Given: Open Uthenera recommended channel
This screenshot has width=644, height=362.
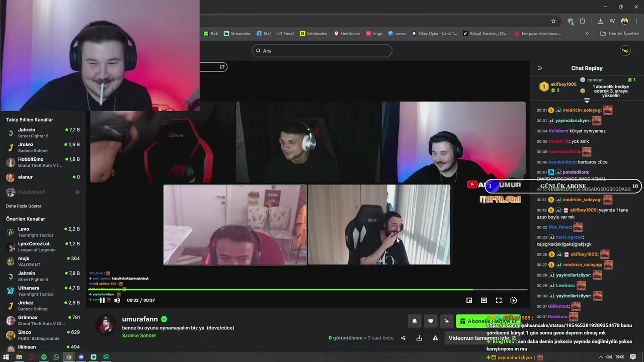Looking at the screenshot, I should click(x=43, y=291).
